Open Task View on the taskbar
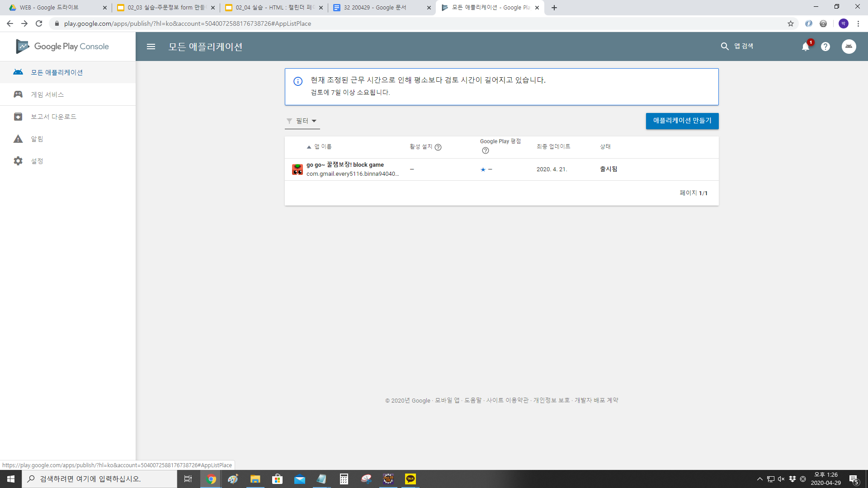The width and height of the screenshot is (868, 488). (188, 479)
